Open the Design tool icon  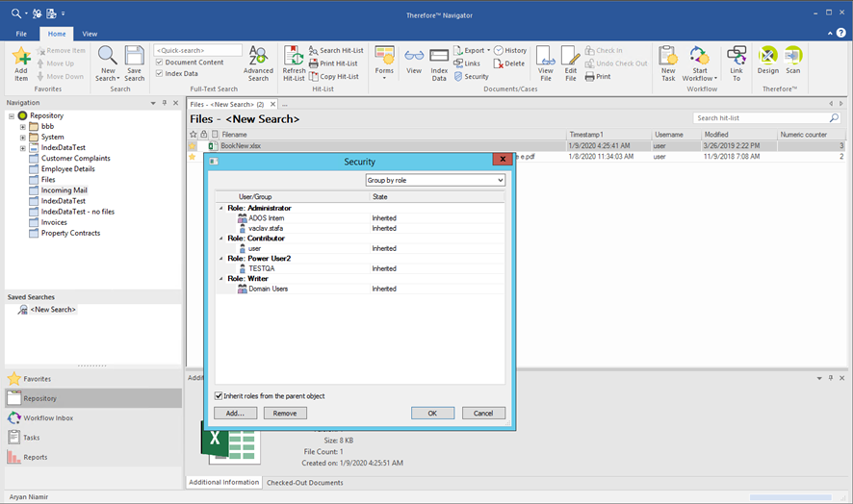point(767,56)
